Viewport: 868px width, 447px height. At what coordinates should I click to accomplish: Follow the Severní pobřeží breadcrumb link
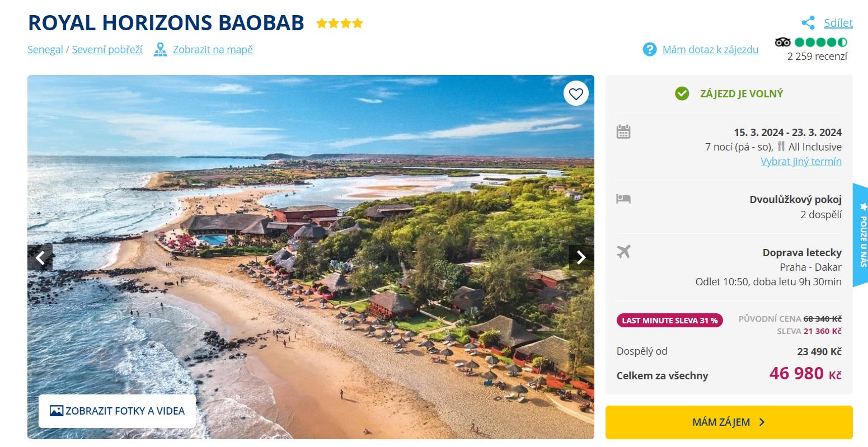[107, 49]
